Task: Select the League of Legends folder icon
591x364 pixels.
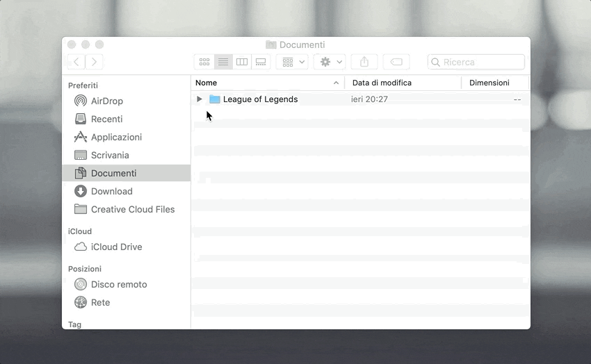Action: coord(214,99)
